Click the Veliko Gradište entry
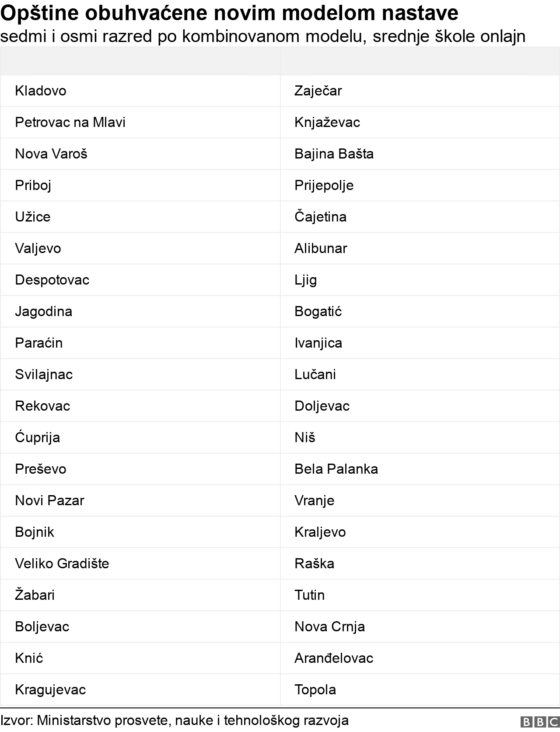Screen dimensions: 560x732 pyautogui.click(x=62, y=563)
